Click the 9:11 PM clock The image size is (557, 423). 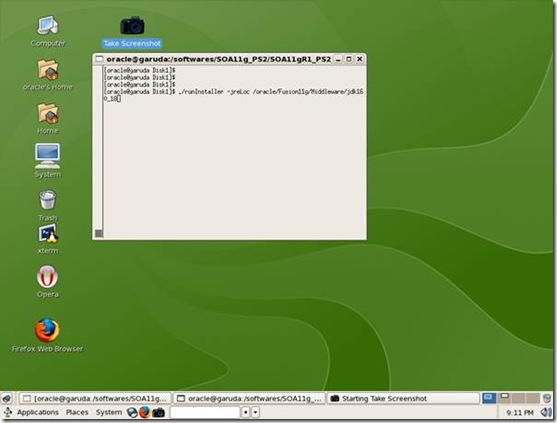point(520,412)
